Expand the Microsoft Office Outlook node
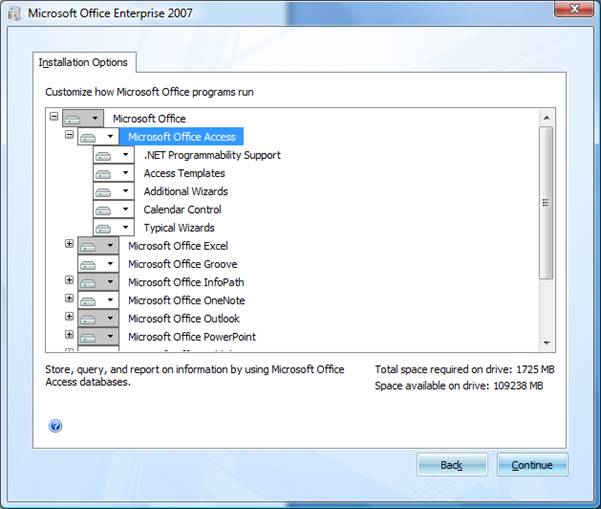Image resolution: width=601 pixels, height=509 pixels. pyautogui.click(x=69, y=316)
